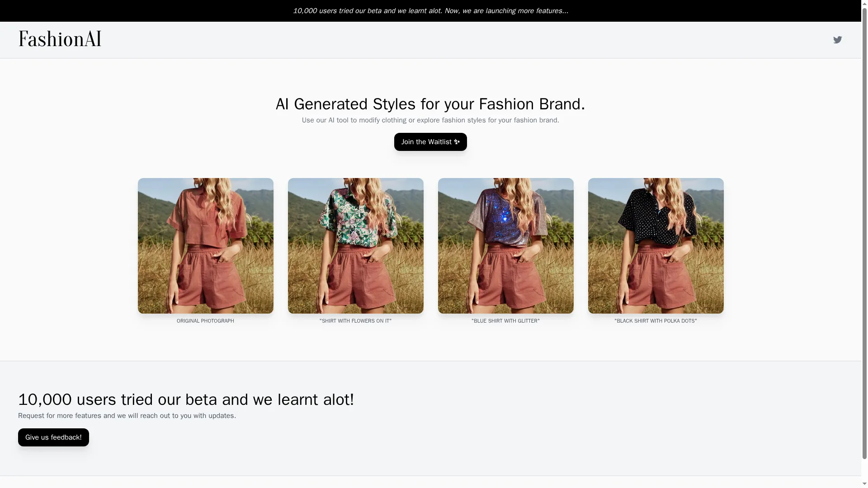Click the request for more features text

click(127, 416)
